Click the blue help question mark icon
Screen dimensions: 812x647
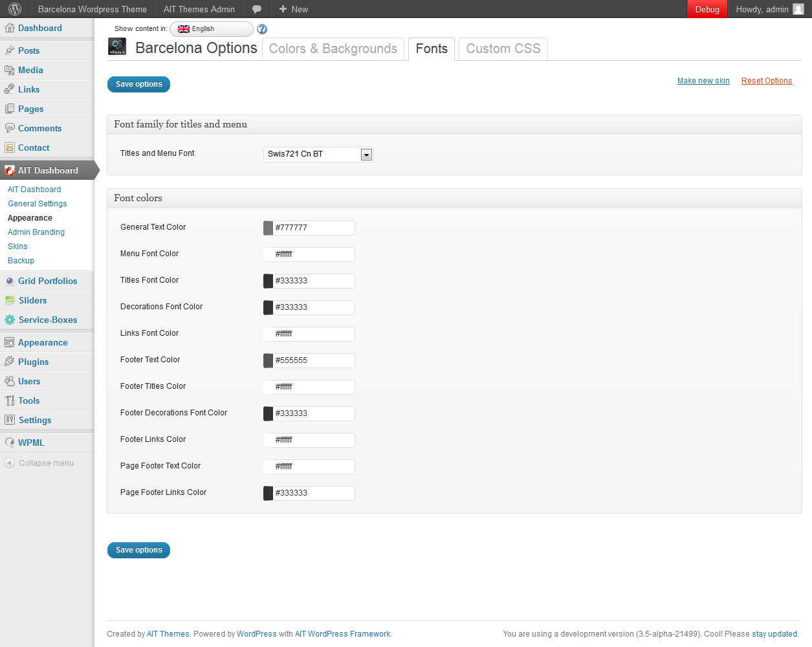(x=262, y=29)
